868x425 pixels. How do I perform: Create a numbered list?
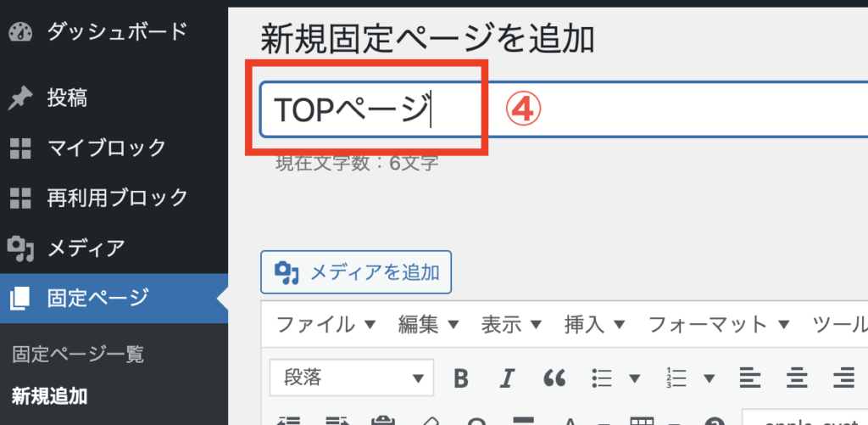[x=676, y=378]
